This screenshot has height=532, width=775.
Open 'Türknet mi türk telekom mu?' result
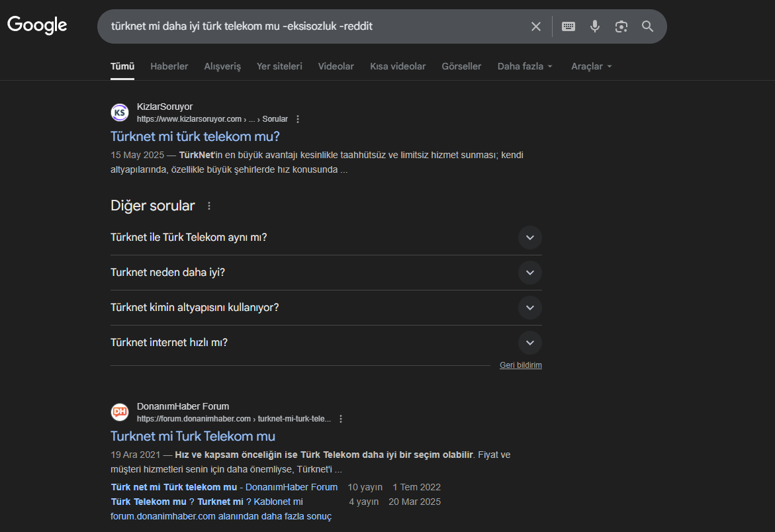[195, 136]
